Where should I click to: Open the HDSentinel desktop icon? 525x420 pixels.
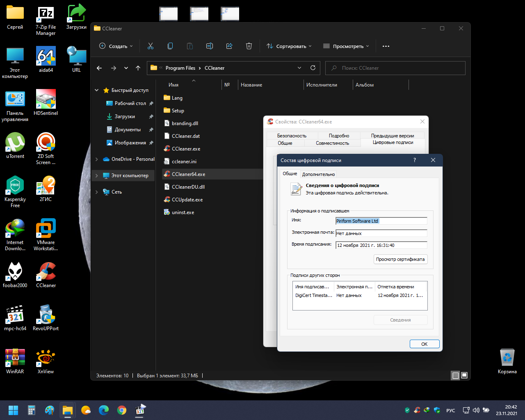point(46,103)
